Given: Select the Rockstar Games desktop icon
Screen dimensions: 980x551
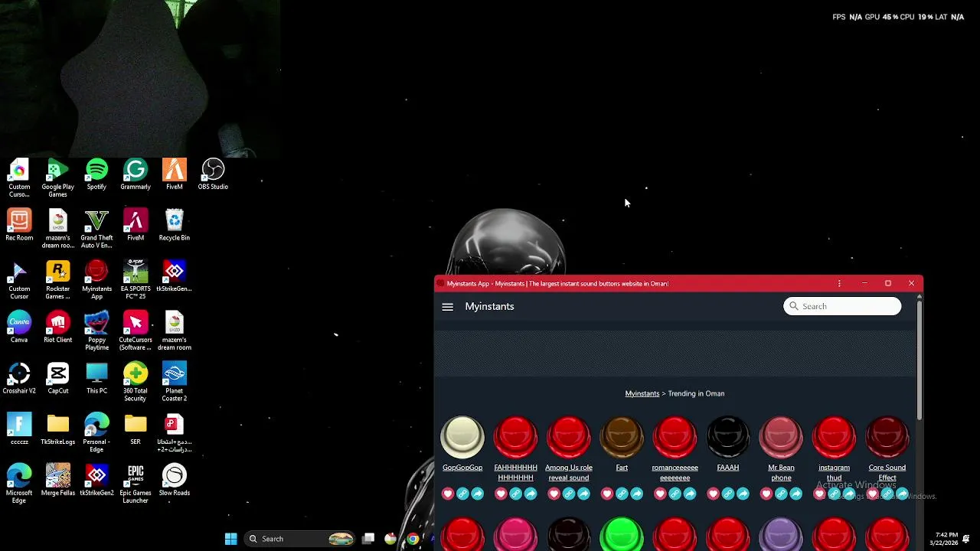Looking at the screenshot, I should pos(57,280).
